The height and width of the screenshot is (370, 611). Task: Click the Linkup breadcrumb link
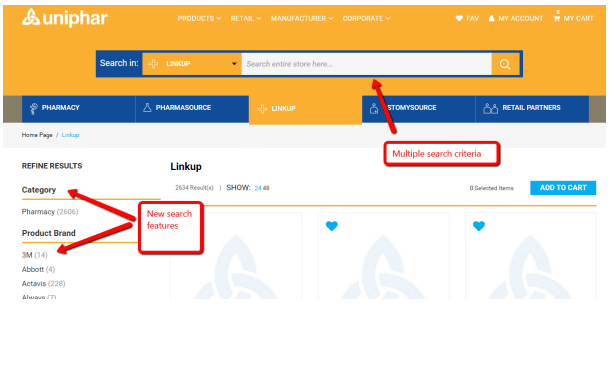click(x=70, y=135)
